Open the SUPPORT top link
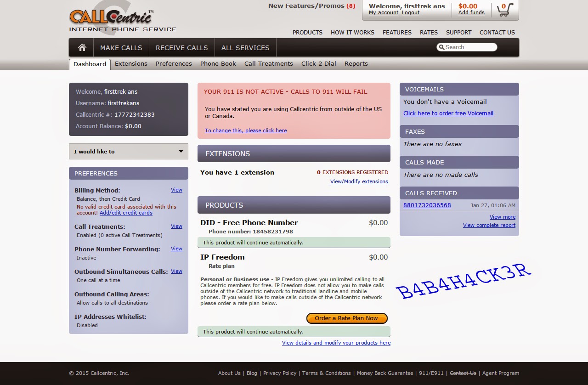The image size is (588, 385). [x=459, y=33]
